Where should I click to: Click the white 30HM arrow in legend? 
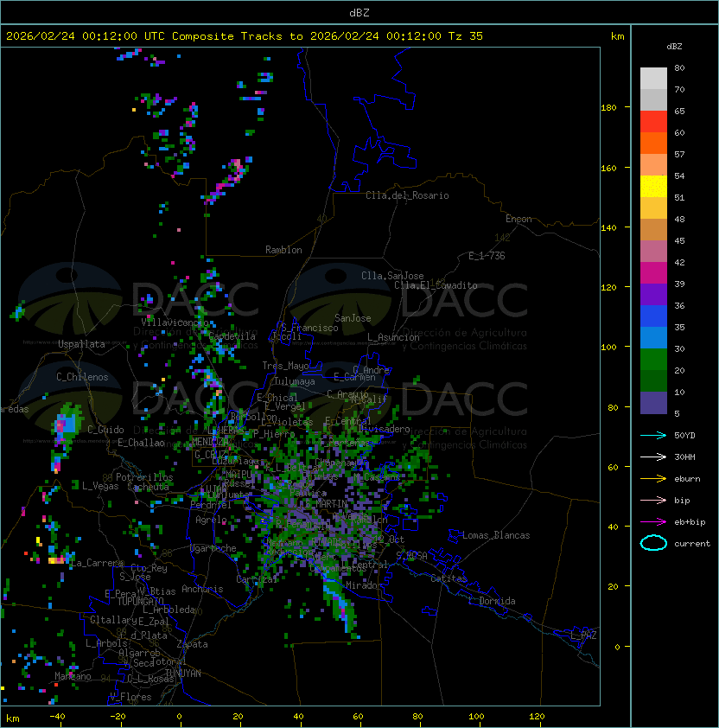click(653, 457)
